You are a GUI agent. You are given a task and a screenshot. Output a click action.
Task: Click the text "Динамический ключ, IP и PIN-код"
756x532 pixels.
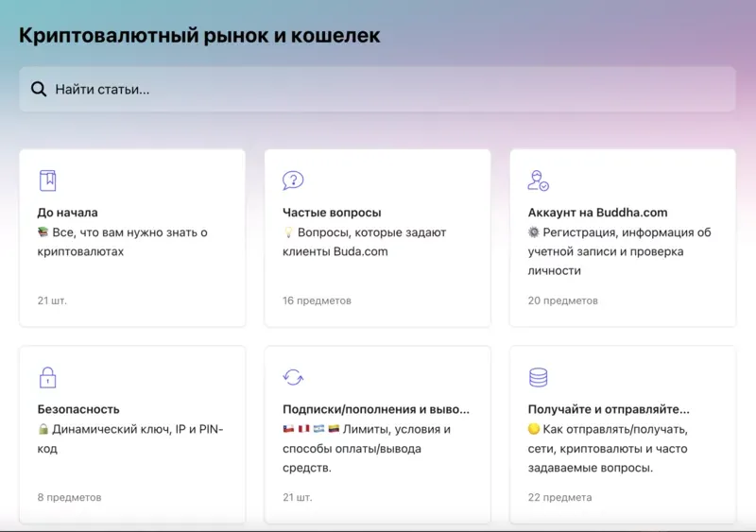pos(130,438)
